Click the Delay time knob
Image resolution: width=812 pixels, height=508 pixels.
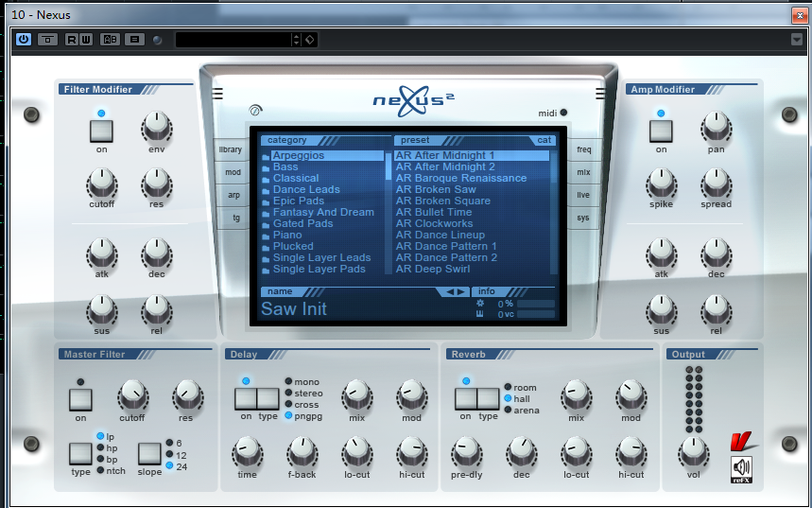247,452
